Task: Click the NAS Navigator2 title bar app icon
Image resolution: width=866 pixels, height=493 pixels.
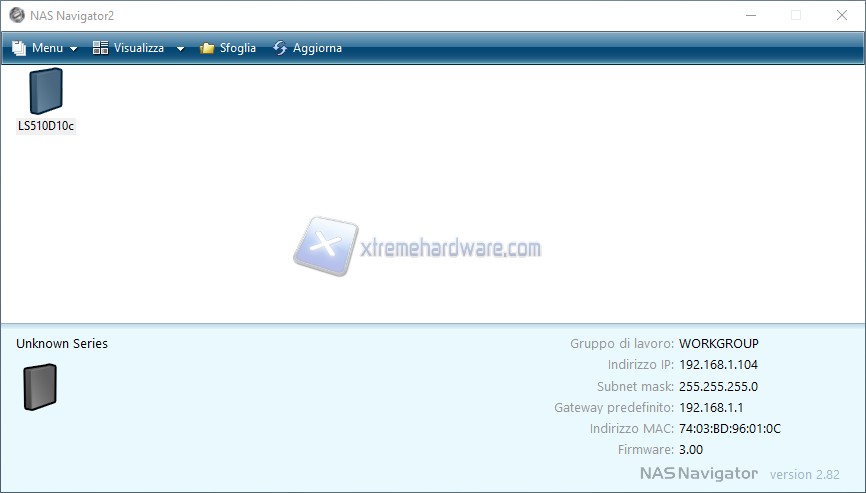Action: click(x=17, y=15)
